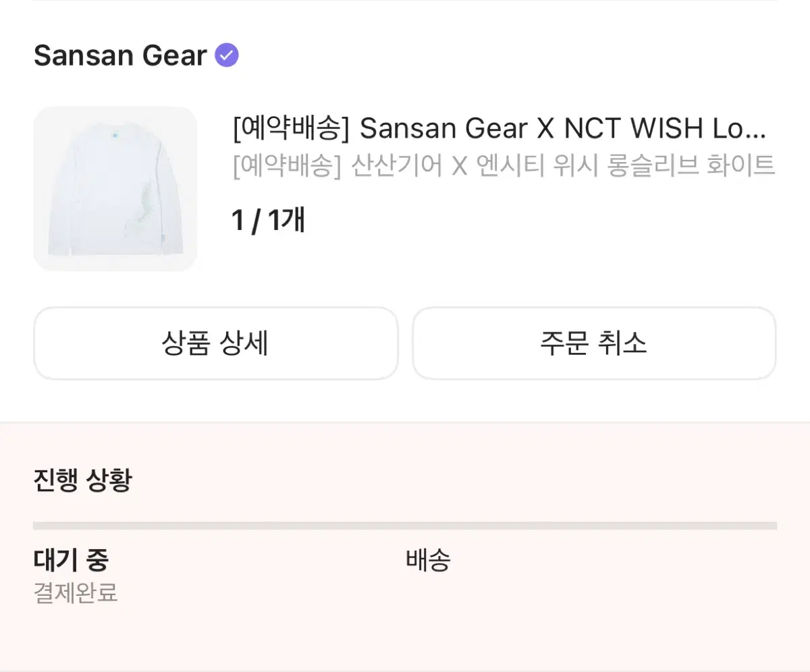The image size is (810, 672).
Task: Click the Sansan Gear shop name text
Action: (x=120, y=56)
